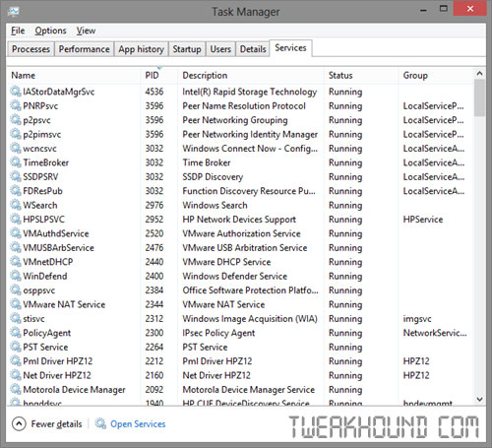Switch to the Details tab
Screen dimensions: 492x448
coord(253,49)
